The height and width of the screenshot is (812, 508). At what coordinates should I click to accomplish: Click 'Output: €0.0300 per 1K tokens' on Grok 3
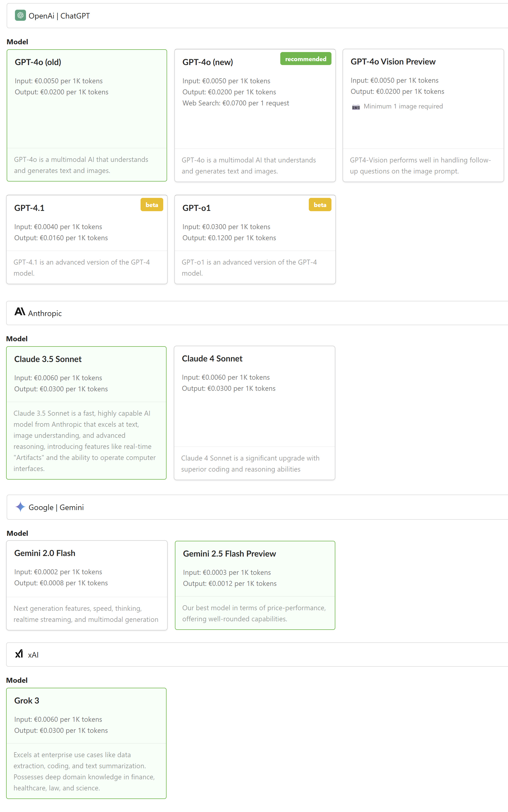61,730
